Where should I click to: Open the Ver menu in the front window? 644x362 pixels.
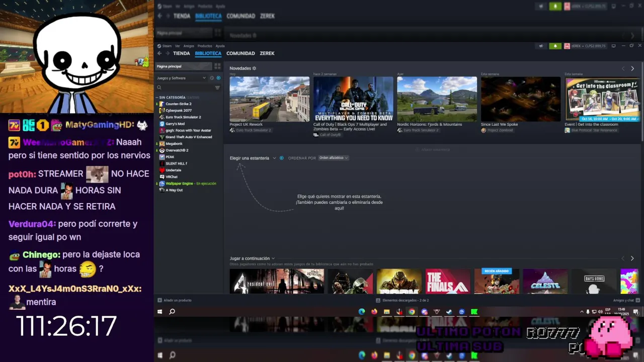coord(177,46)
